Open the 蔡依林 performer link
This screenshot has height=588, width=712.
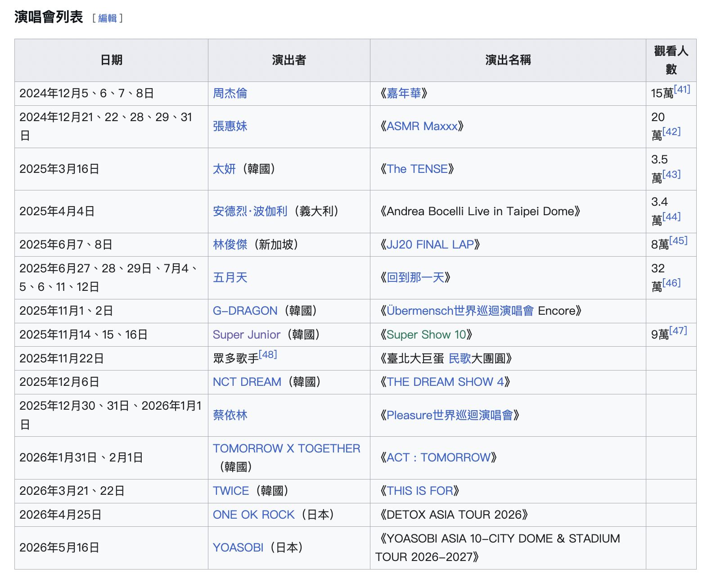(230, 415)
